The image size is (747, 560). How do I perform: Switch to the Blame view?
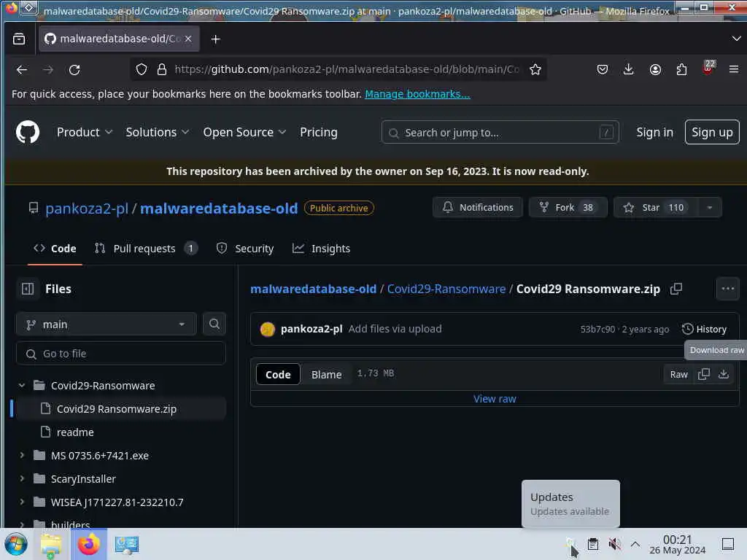(326, 374)
